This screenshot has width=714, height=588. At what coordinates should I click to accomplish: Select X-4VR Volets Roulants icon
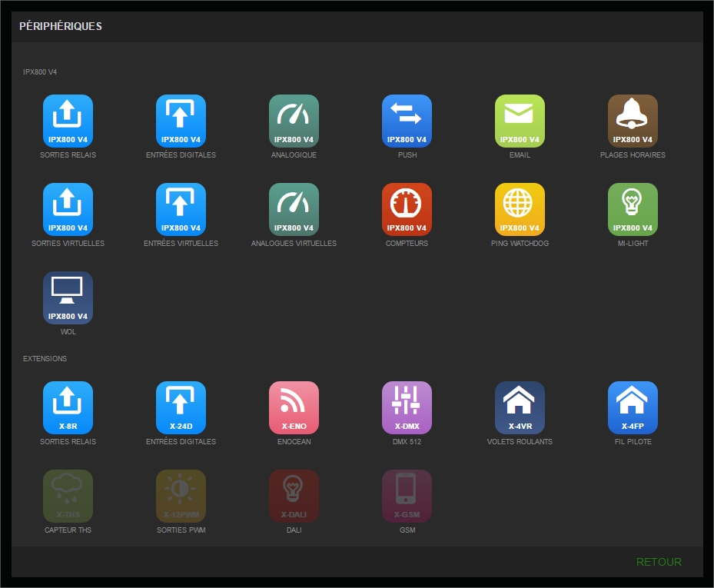[x=520, y=407]
